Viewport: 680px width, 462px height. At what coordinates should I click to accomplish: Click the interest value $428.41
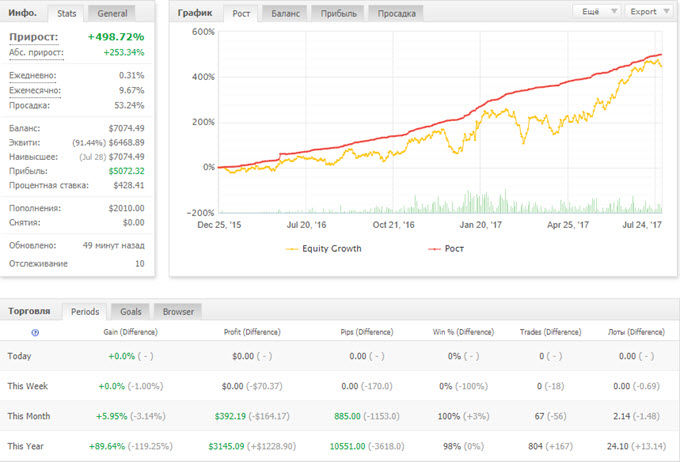click(x=129, y=185)
